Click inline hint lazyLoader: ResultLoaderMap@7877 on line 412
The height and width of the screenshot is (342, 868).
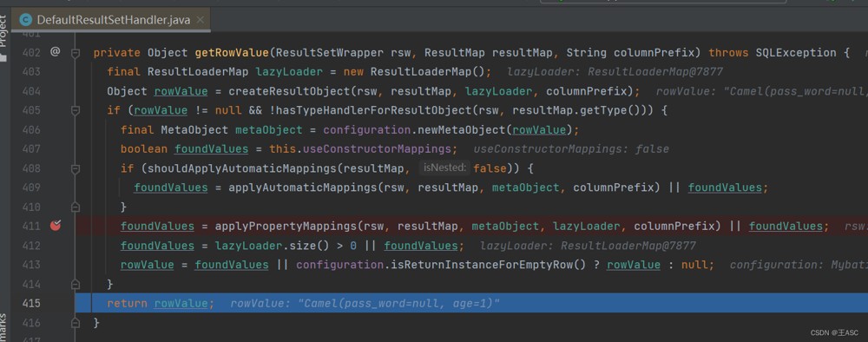coord(588,245)
